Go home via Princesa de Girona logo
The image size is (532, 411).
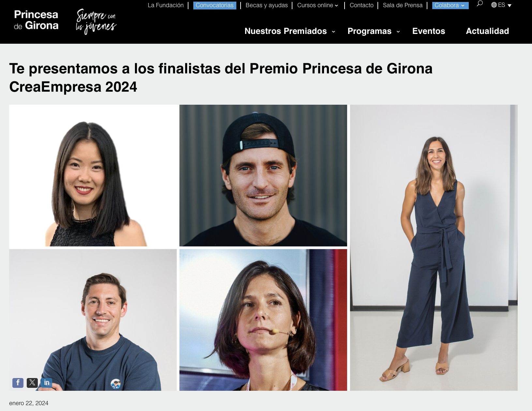36,20
